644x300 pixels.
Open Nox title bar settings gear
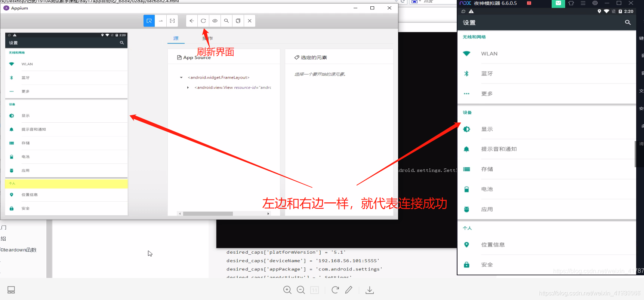click(x=595, y=3)
